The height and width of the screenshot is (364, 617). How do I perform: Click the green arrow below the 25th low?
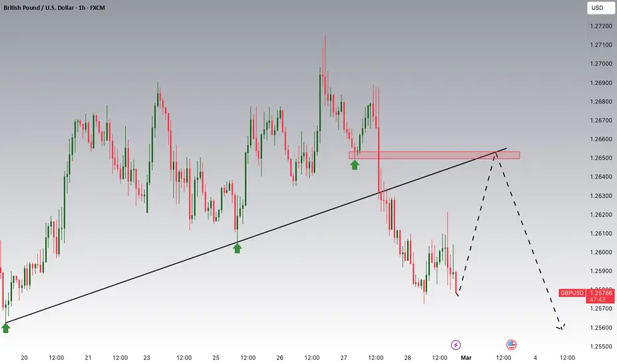tap(237, 248)
